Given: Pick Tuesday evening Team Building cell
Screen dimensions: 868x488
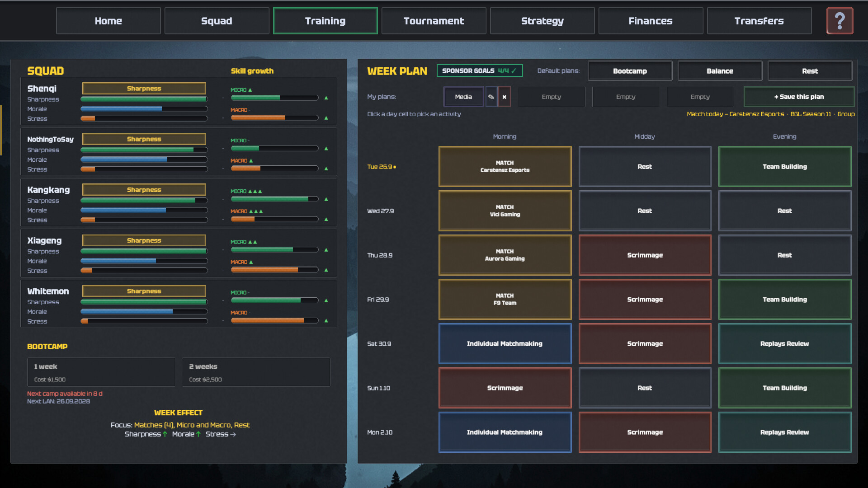Looking at the screenshot, I should click(785, 166).
